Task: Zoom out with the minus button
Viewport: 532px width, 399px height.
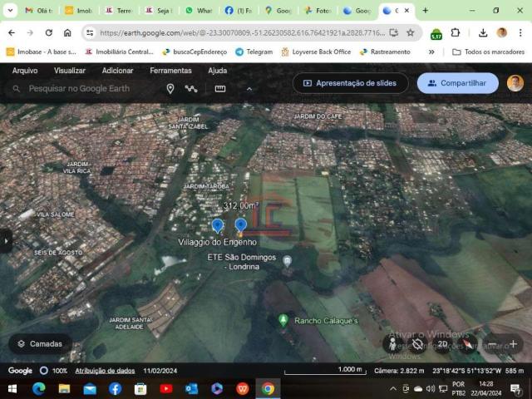Action: [492, 344]
